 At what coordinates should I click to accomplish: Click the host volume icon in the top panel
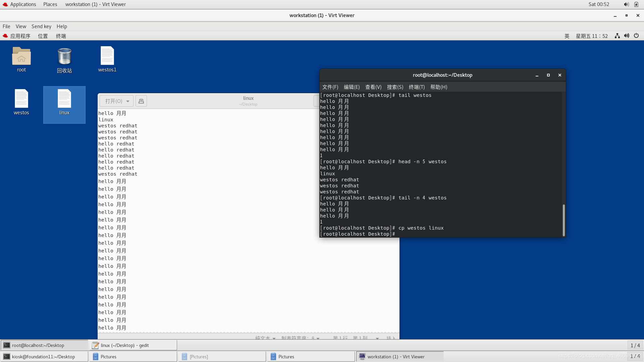(x=626, y=4)
